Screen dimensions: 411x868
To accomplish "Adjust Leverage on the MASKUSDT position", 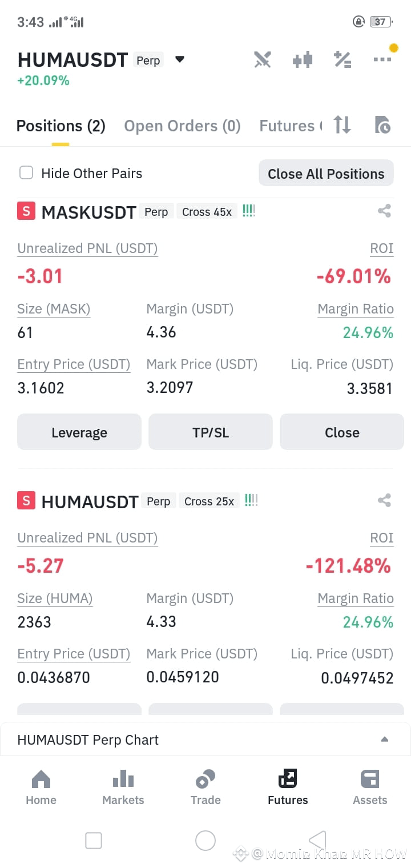I will [x=79, y=432].
